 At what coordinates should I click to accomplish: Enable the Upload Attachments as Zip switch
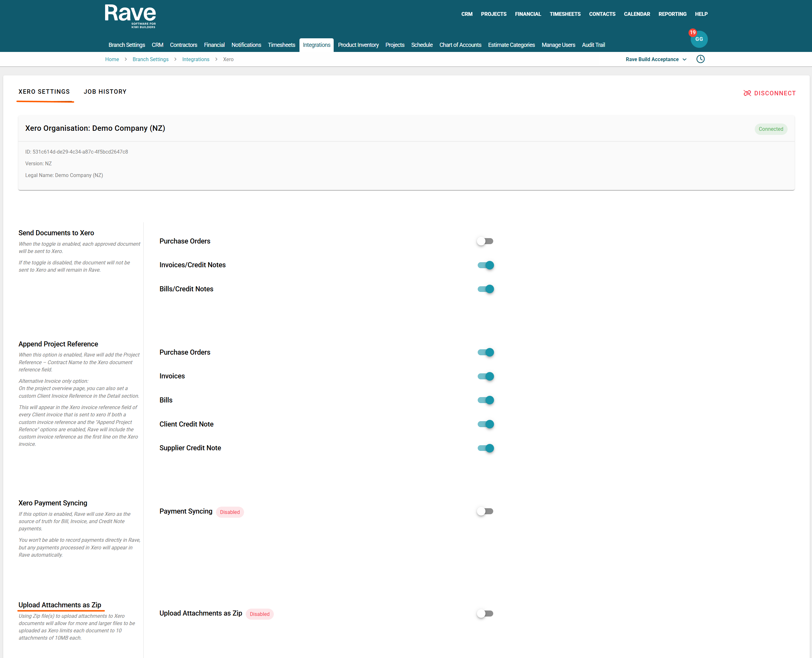coord(485,614)
